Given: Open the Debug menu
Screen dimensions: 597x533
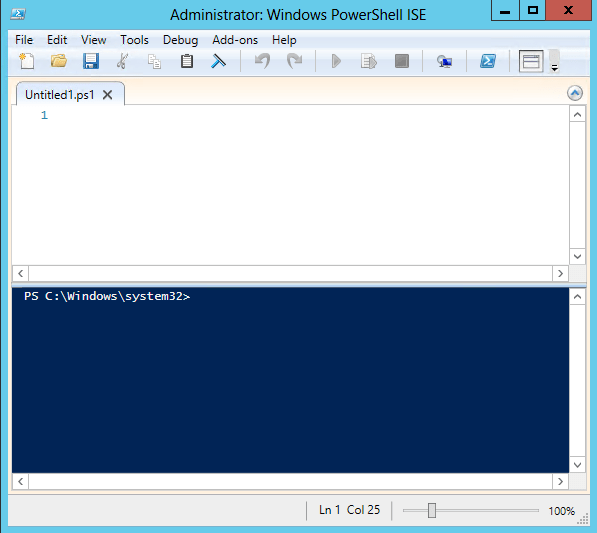Looking at the screenshot, I should 180,40.
